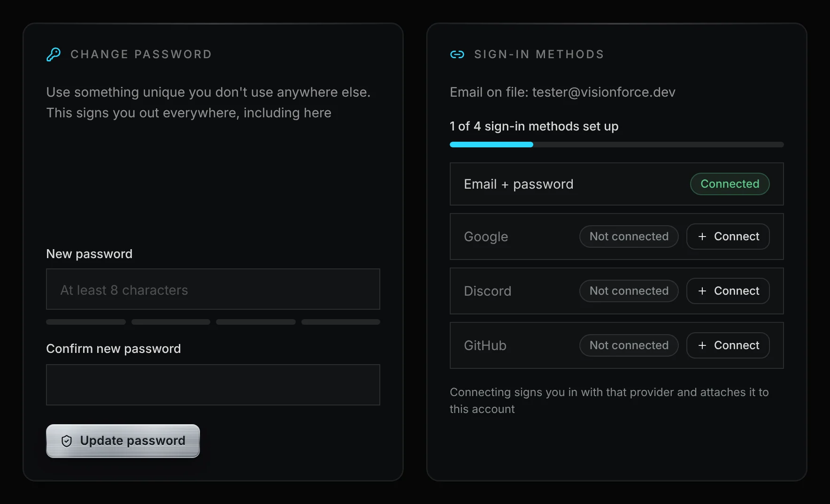
Task: Click the plus icon in Google's Connect button
Action: coord(702,237)
